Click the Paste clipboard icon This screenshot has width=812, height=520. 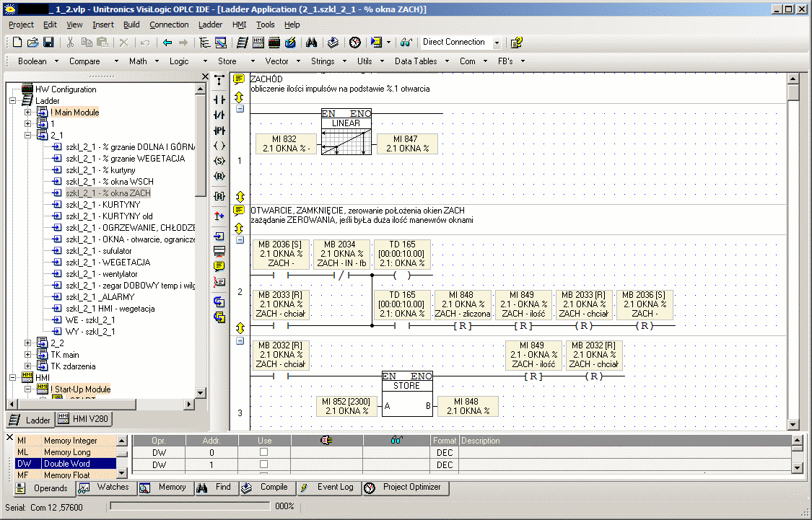pos(102,43)
